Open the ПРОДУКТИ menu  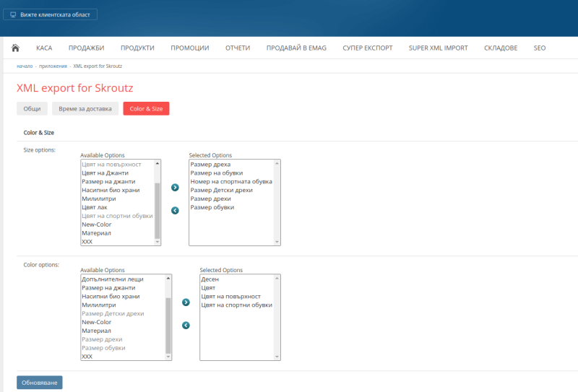137,48
